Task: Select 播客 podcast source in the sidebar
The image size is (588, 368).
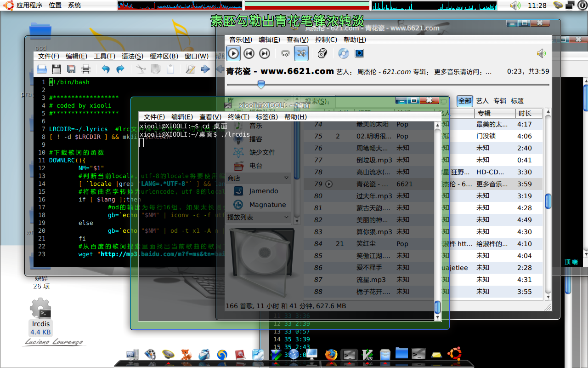Action: pos(256,139)
